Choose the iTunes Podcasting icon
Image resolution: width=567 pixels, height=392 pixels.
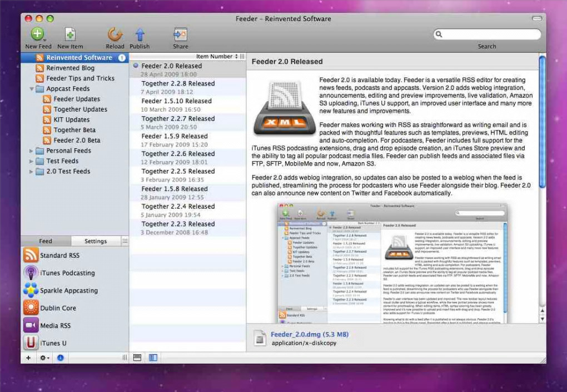tap(31, 273)
